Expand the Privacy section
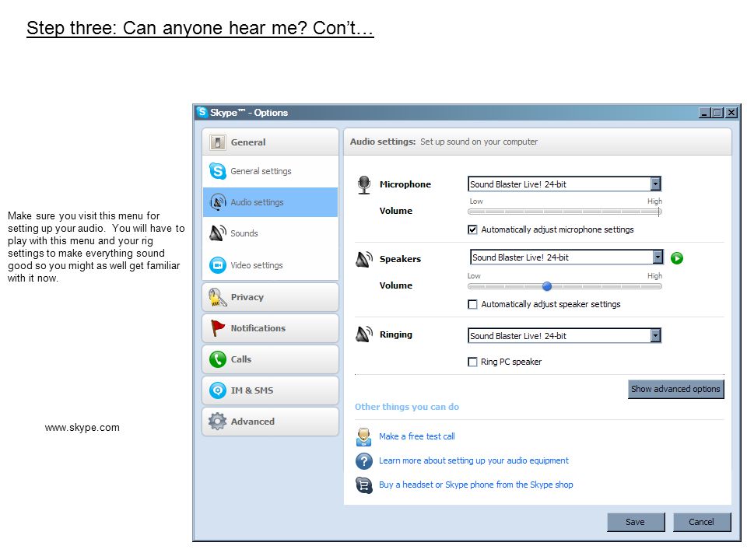 click(270, 297)
